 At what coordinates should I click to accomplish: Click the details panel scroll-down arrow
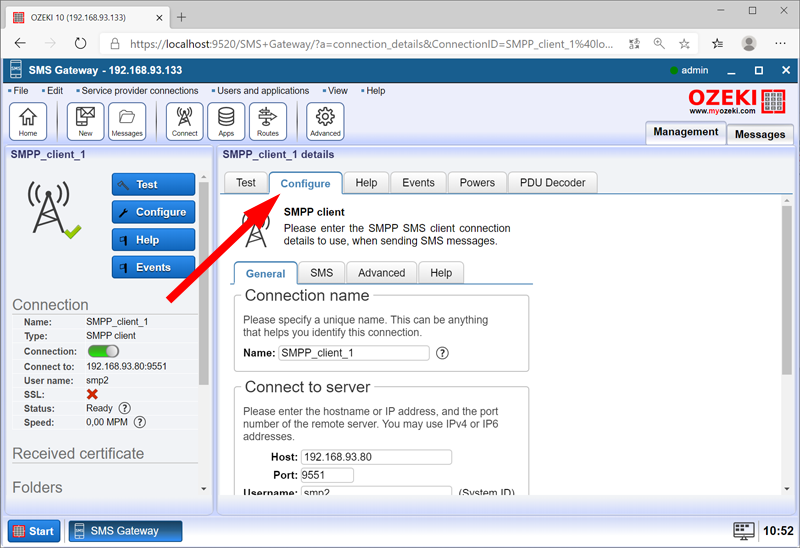coord(786,489)
